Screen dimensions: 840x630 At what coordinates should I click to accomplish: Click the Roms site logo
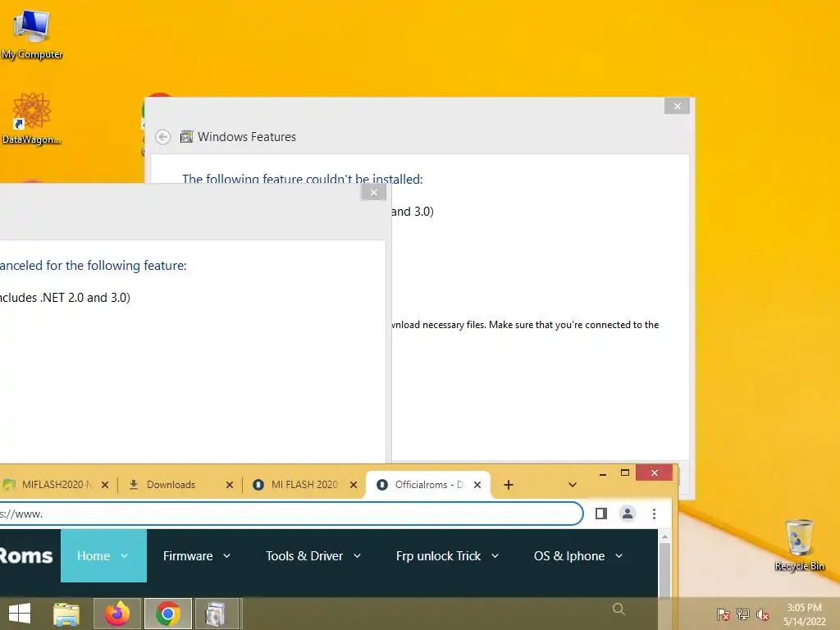click(26, 555)
